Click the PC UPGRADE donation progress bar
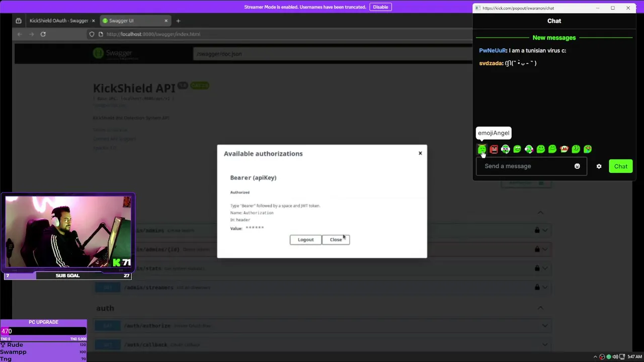Viewport: 644px width, 362px height. (x=43, y=331)
